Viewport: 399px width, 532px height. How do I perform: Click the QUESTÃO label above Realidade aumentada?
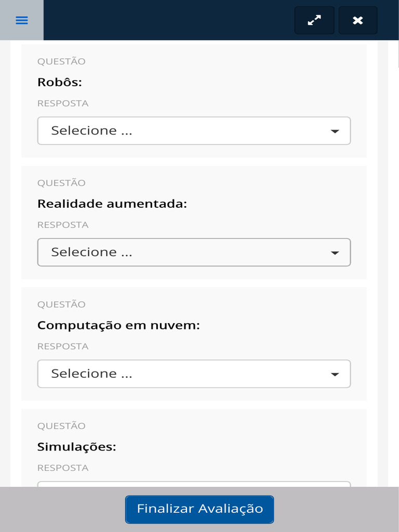point(61,183)
